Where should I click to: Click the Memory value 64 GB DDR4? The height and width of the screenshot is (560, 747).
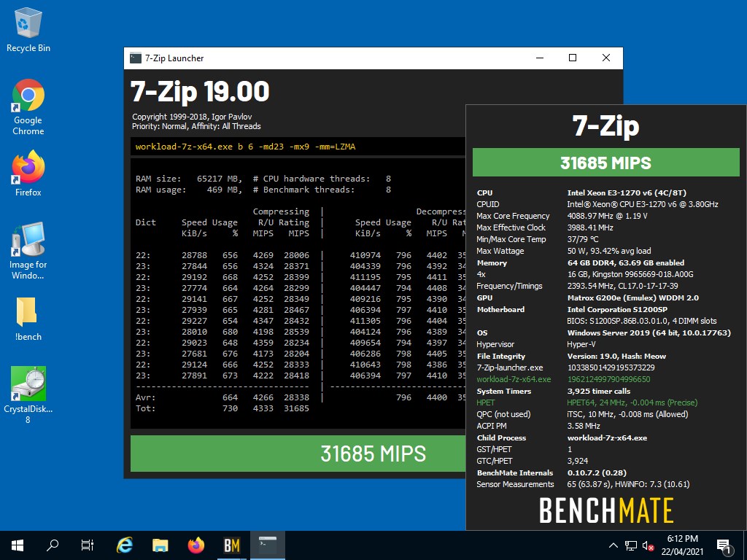tap(625, 262)
